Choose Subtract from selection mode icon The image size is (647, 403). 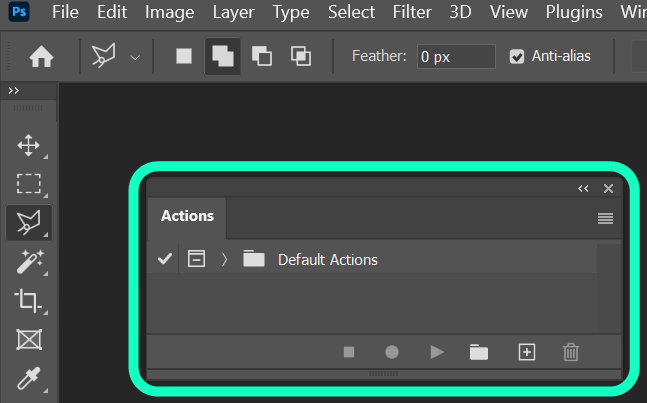[x=262, y=56]
